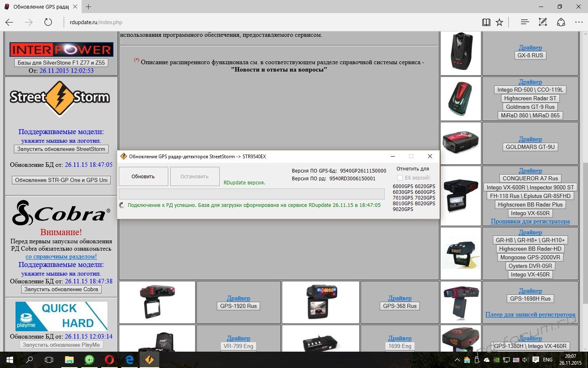Click CONQUEROR A7 Rus button
The image size is (588, 368).
[x=530, y=178]
